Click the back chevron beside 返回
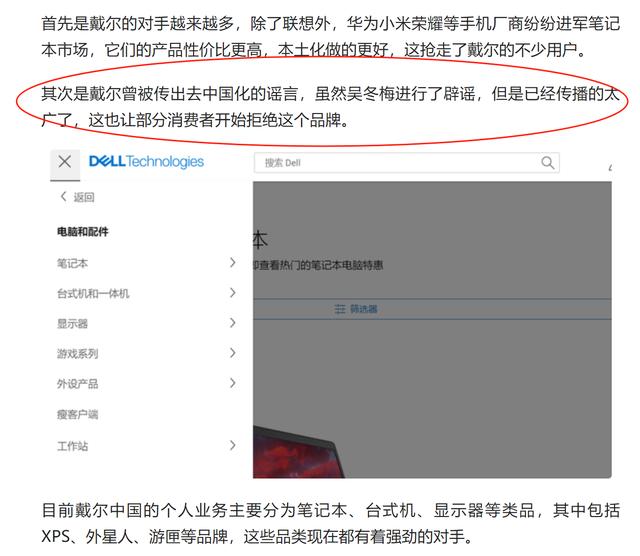The height and width of the screenshot is (556, 640). tap(63, 197)
